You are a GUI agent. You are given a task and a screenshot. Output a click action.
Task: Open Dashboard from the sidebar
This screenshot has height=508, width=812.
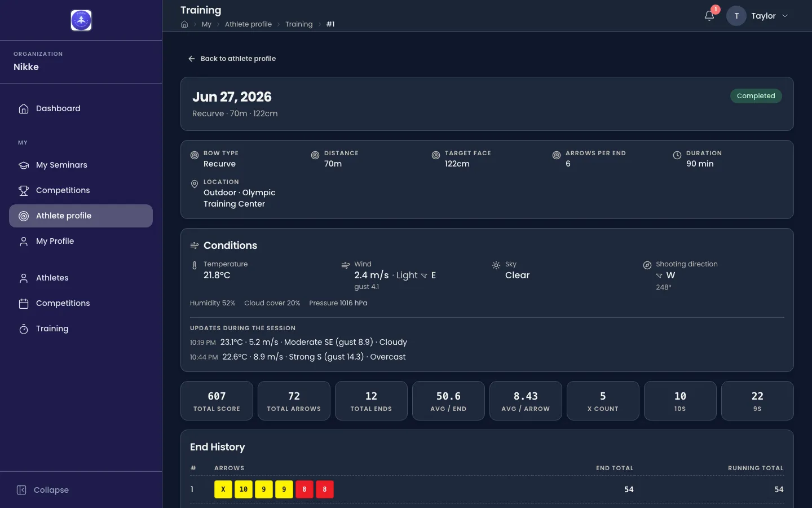pos(81,108)
